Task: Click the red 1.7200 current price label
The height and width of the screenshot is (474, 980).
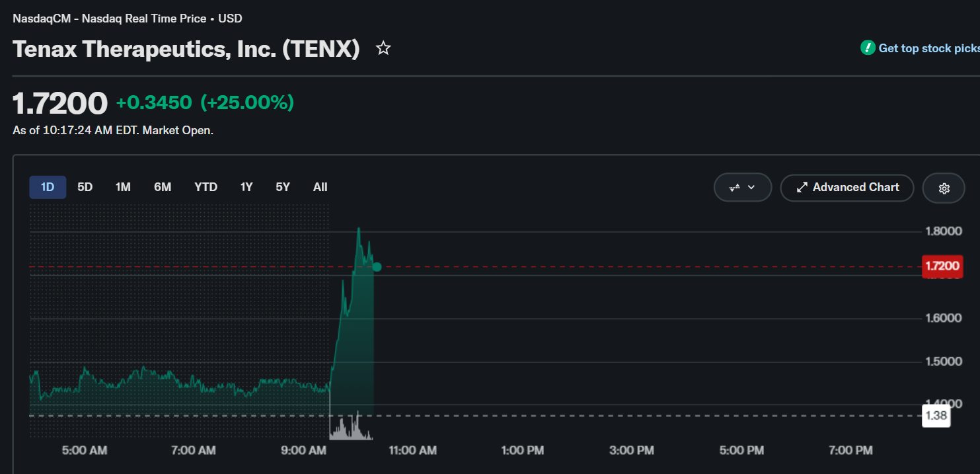Action: tap(942, 266)
